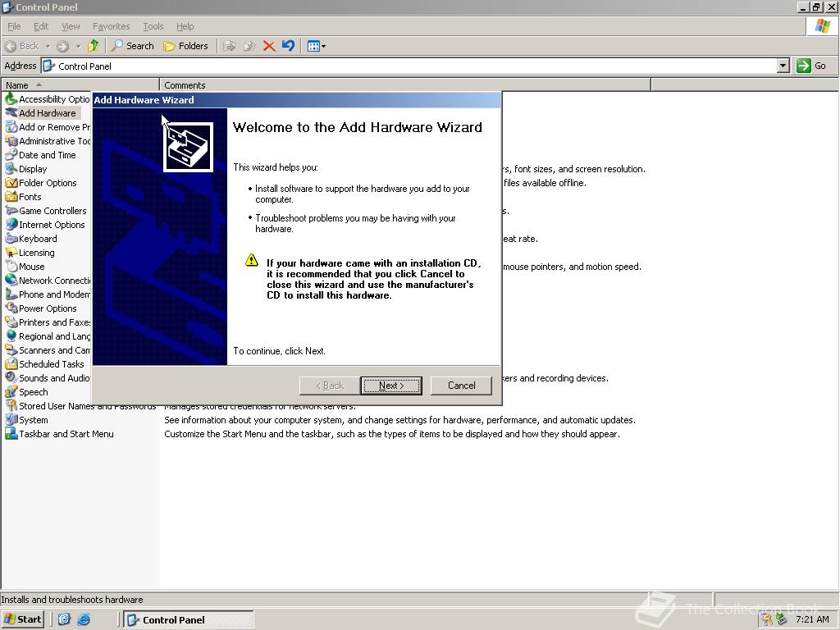This screenshot has width=840, height=630.
Task: Click the Accessibility Options icon
Action: click(11, 99)
